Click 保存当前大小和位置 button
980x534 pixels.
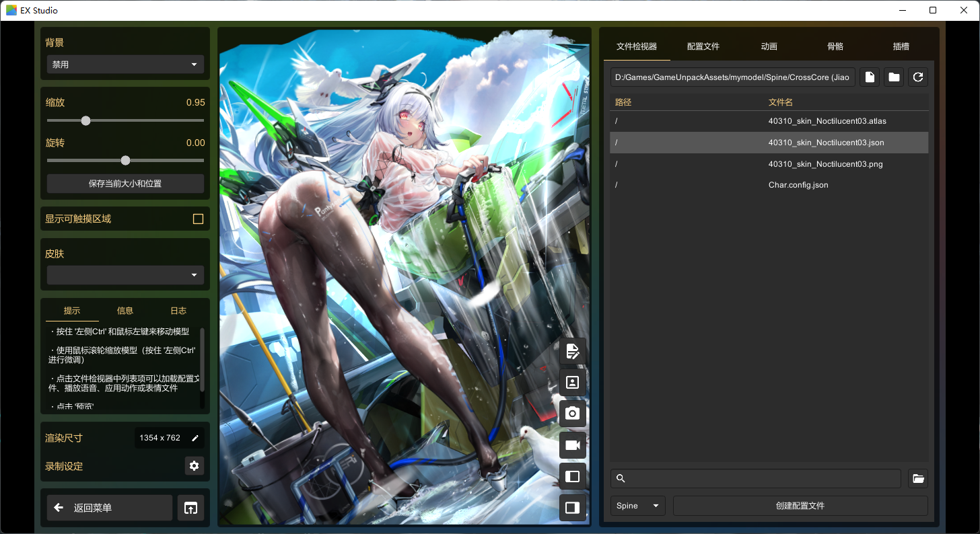125,184
